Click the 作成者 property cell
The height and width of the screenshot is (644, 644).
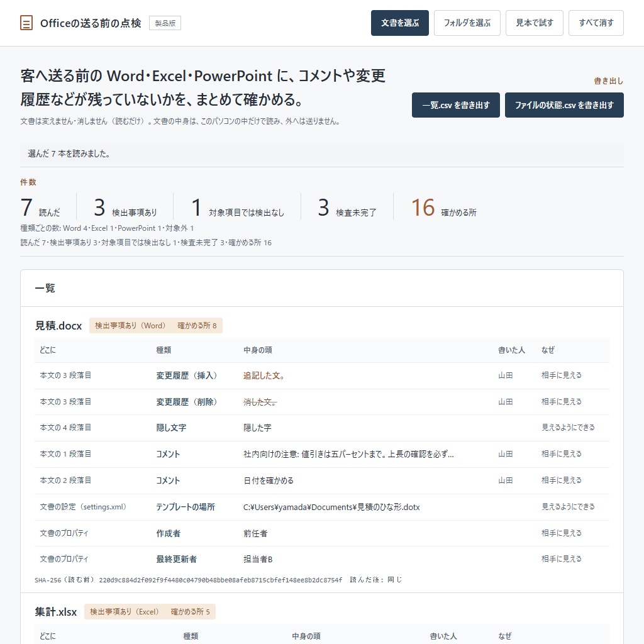click(168, 533)
